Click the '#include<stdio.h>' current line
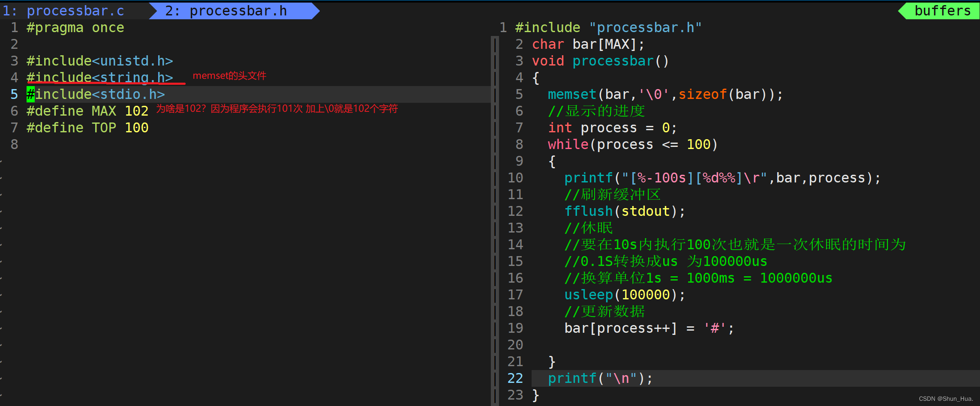This screenshot has width=980, height=406. tap(96, 94)
